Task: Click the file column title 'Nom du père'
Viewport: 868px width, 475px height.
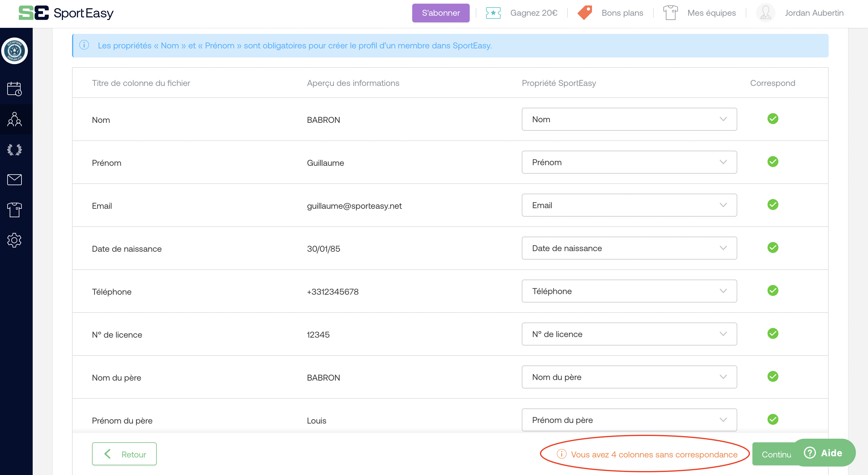Action: click(117, 378)
